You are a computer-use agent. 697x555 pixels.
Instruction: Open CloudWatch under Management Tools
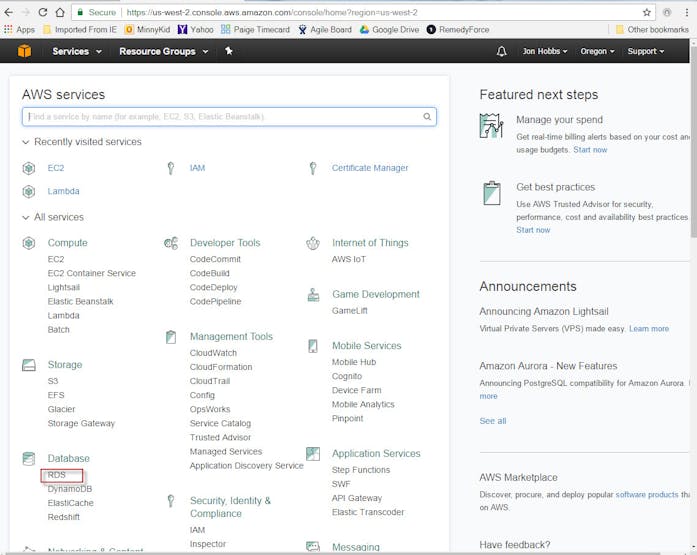pyautogui.click(x=213, y=353)
